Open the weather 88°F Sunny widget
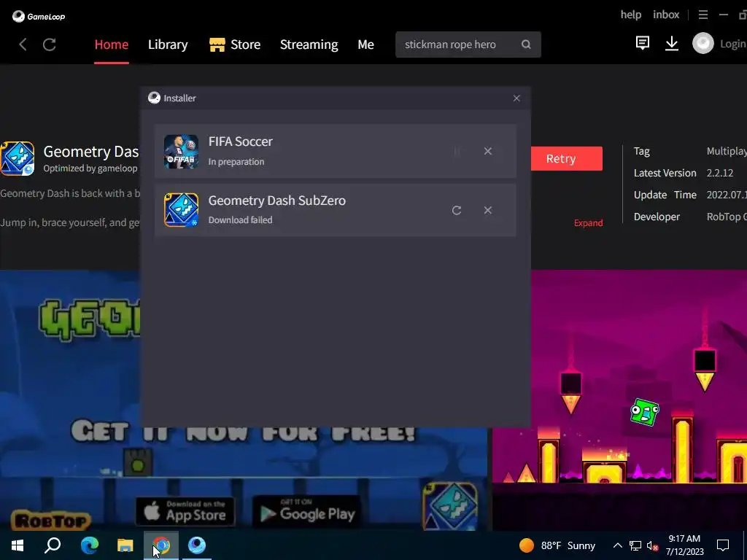This screenshot has width=747, height=560. (x=557, y=545)
